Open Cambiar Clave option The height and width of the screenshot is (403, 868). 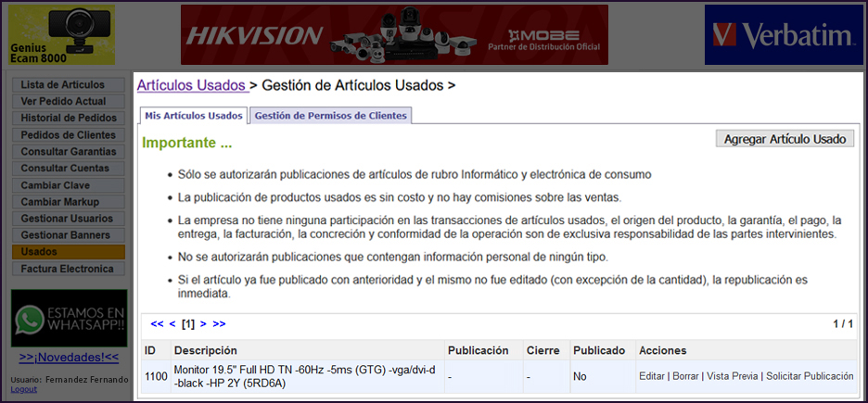point(69,185)
